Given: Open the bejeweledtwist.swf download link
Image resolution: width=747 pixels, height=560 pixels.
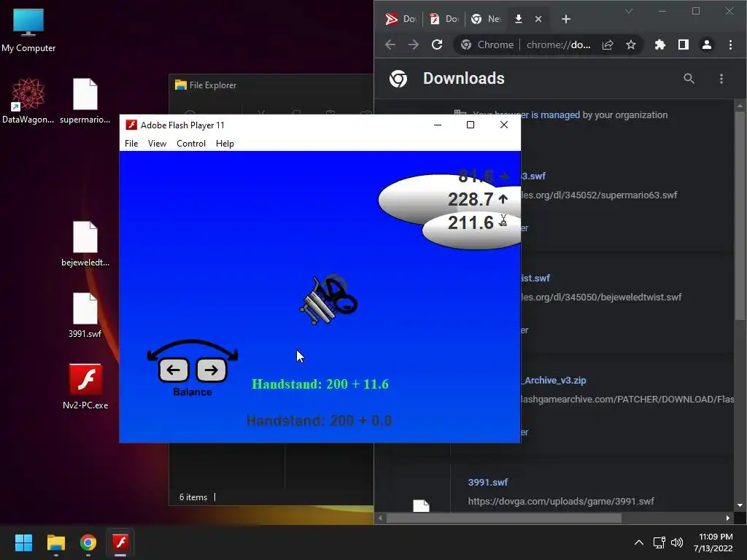Looking at the screenshot, I should [x=535, y=278].
